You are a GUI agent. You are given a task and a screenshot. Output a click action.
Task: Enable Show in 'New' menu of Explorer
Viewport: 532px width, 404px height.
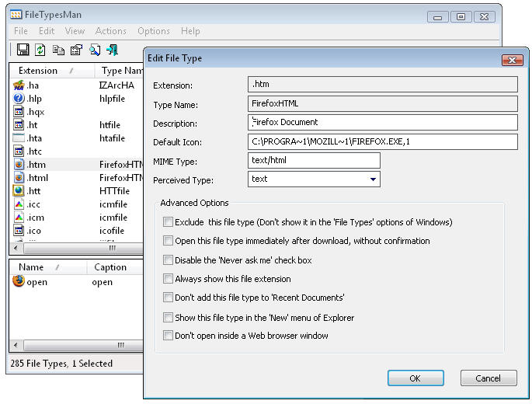pyautogui.click(x=168, y=318)
